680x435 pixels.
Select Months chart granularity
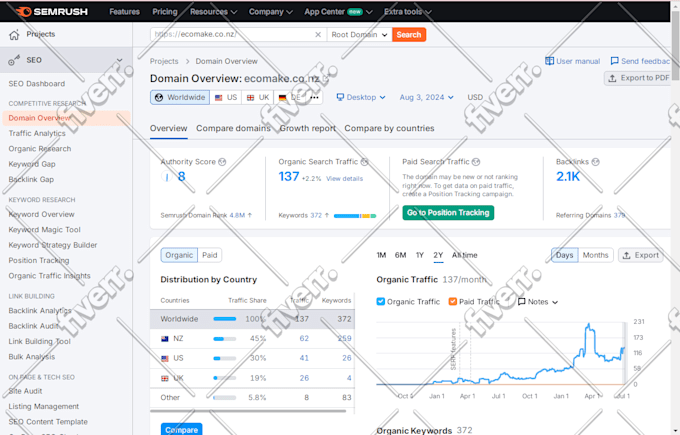[x=595, y=255]
